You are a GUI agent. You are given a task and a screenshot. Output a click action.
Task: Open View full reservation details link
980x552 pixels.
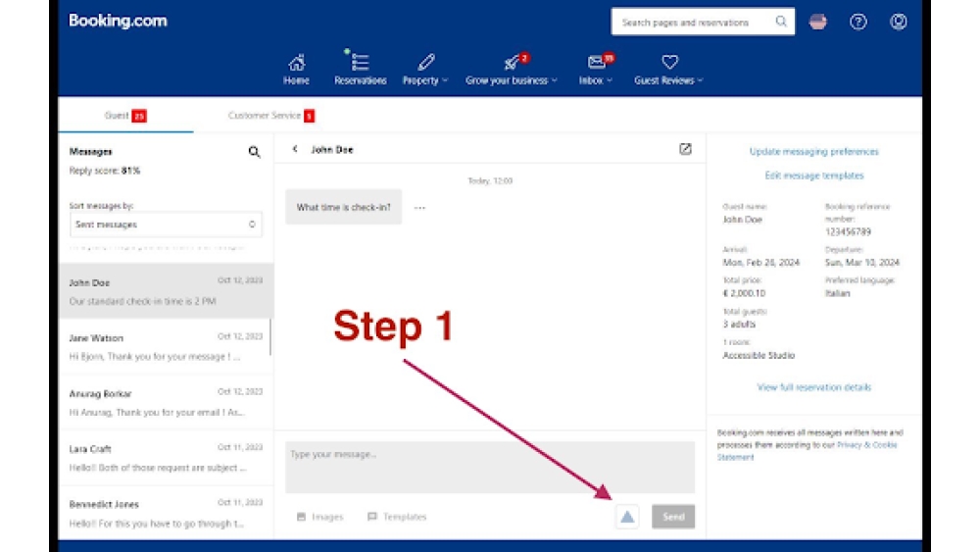pyautogui.click(x=813, y=387)
